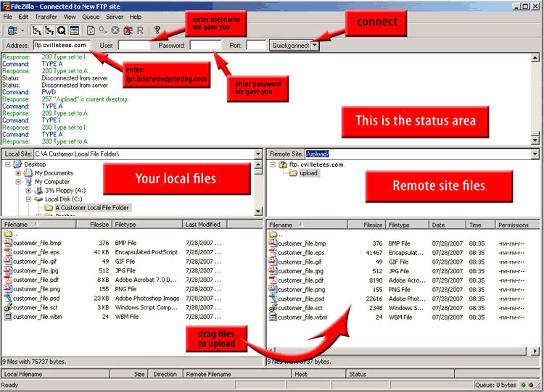Focus the Port input field

point(256,45)
